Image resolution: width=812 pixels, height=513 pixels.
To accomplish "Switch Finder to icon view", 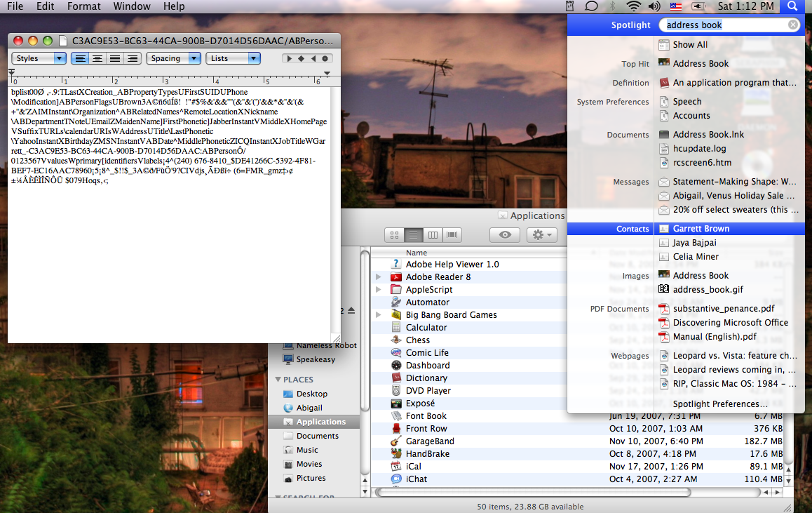I will click(x=394, y=234).
